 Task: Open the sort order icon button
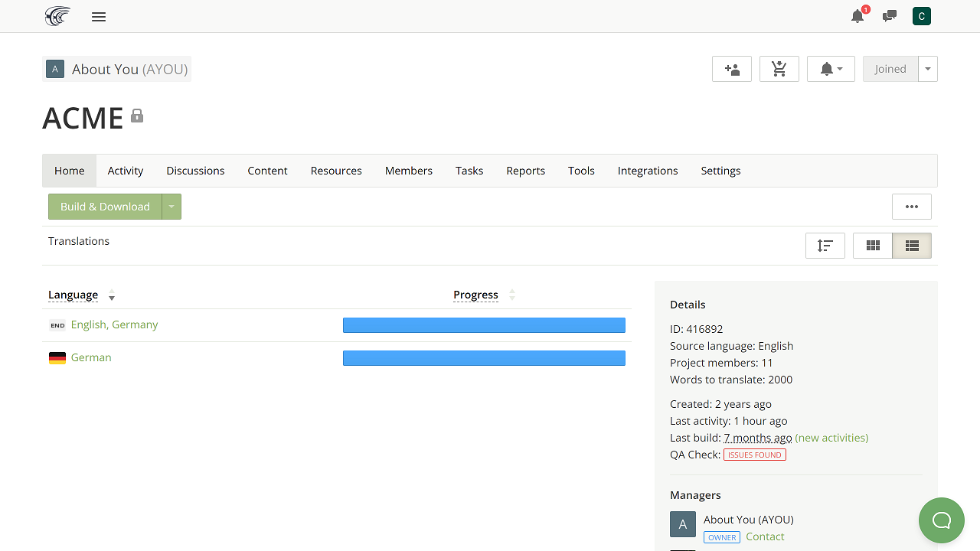click(x=825, y=246)
